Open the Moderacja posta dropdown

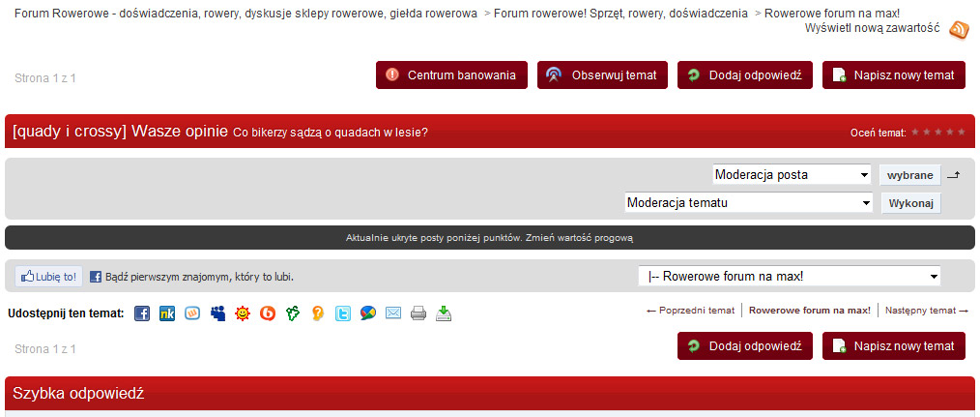(792, 175)
